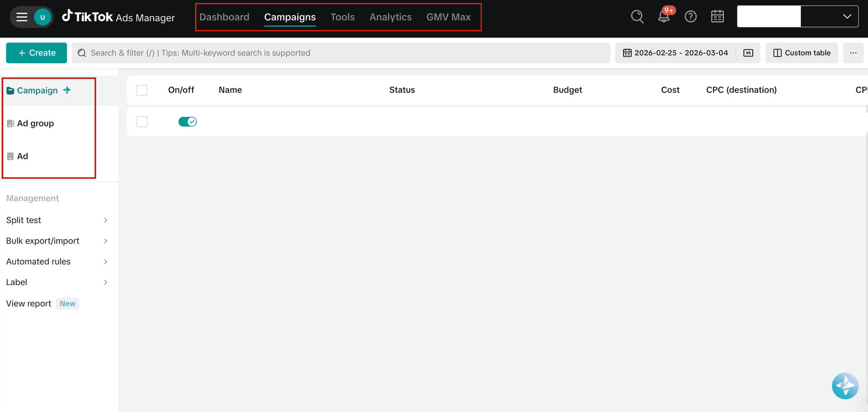Click the Create button

pyautogui.click(x=36, y=53)
